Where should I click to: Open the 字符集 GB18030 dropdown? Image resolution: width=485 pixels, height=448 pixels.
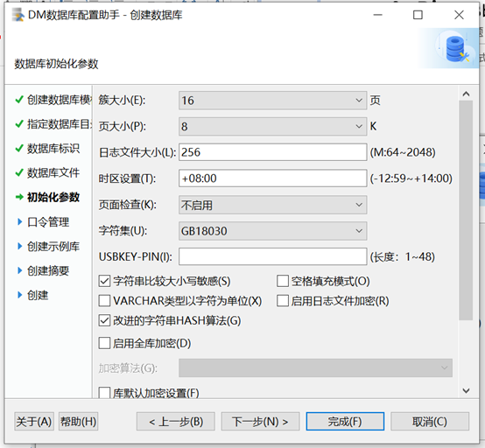pyautogui.click(x=272, y=231)
